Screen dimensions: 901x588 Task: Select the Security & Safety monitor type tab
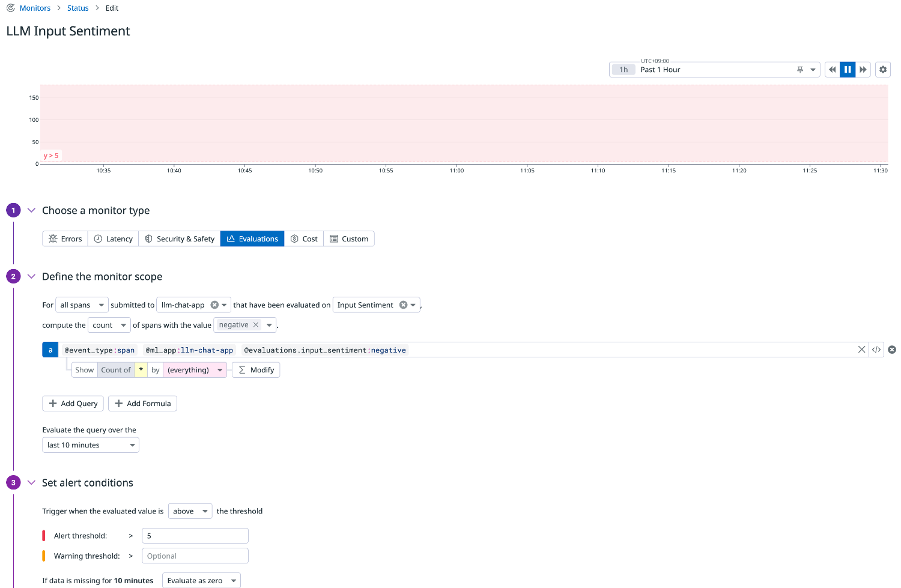pos(180,239)
